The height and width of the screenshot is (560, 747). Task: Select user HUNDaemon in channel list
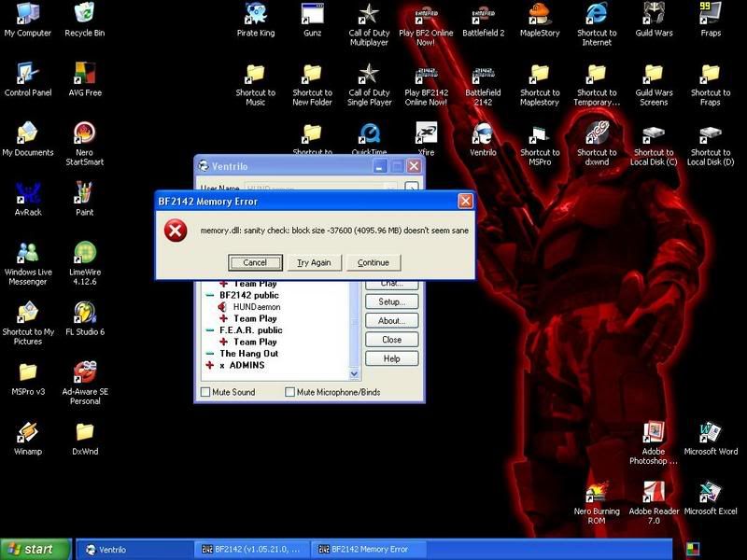click(x=256, y=307)
